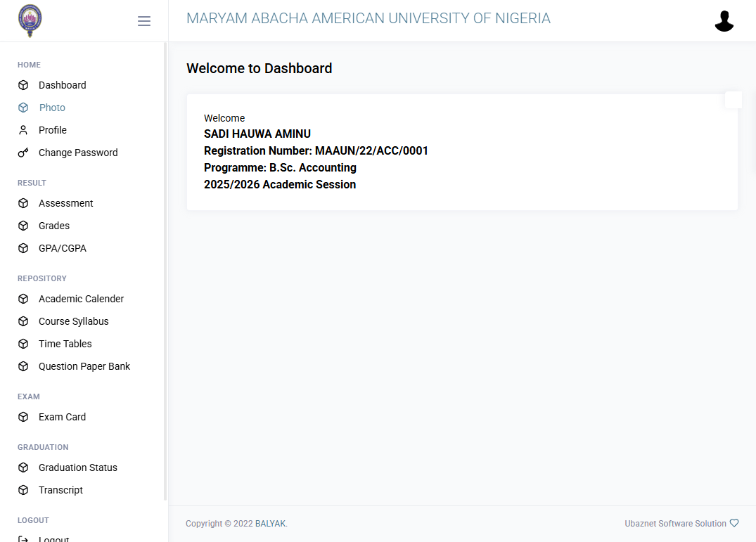This screenshot has width=756, height=542.
Task: Click the REPOSITORY section label
Action: pos(42,278)
